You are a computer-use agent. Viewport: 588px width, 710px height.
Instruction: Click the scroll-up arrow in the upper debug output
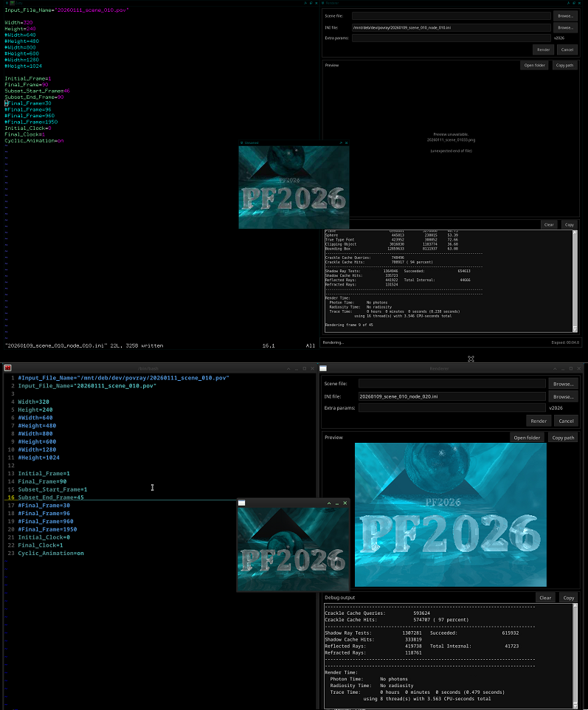(575, 232)
